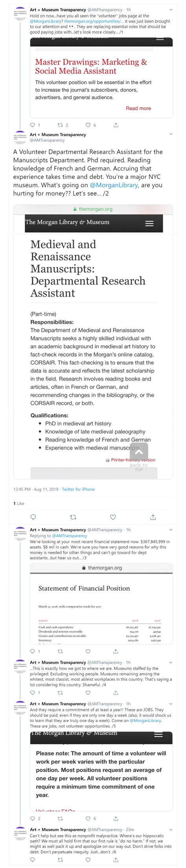
Task: Reply to the first tweet in thread
Action: [33, 125]
